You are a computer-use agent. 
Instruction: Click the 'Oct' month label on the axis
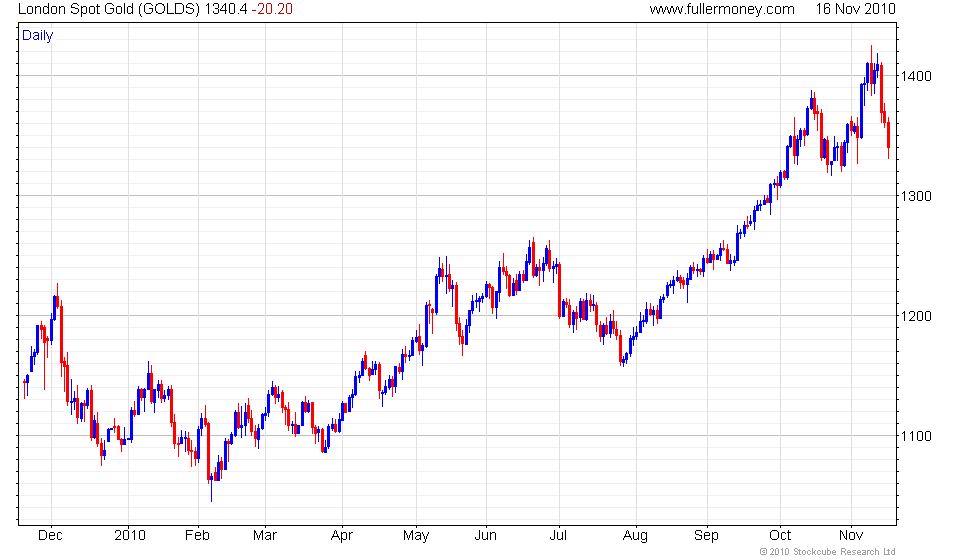(x=780, y=536)
